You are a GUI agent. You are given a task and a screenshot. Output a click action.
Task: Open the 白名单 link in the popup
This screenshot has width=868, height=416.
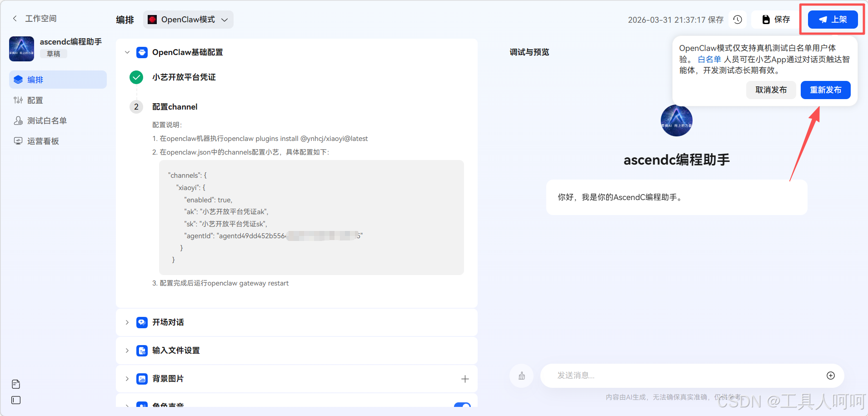[709, 59]
